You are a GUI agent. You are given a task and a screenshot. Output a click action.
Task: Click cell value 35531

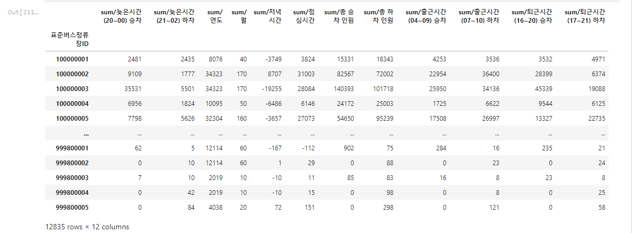click(133, 88)
